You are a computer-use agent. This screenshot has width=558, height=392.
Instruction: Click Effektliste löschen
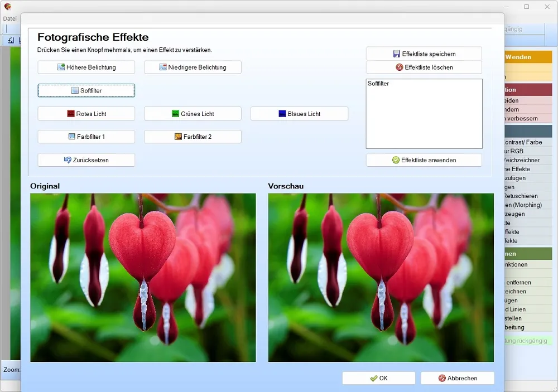click(424, 67)
